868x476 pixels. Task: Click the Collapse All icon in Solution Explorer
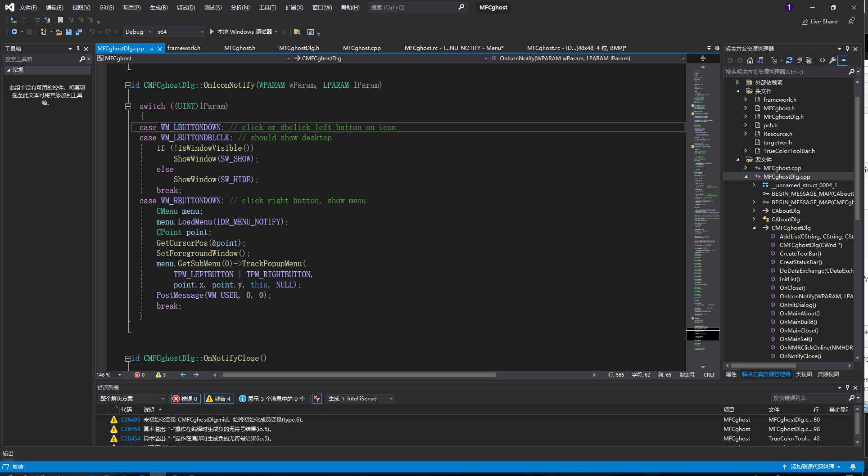point(799,60)
